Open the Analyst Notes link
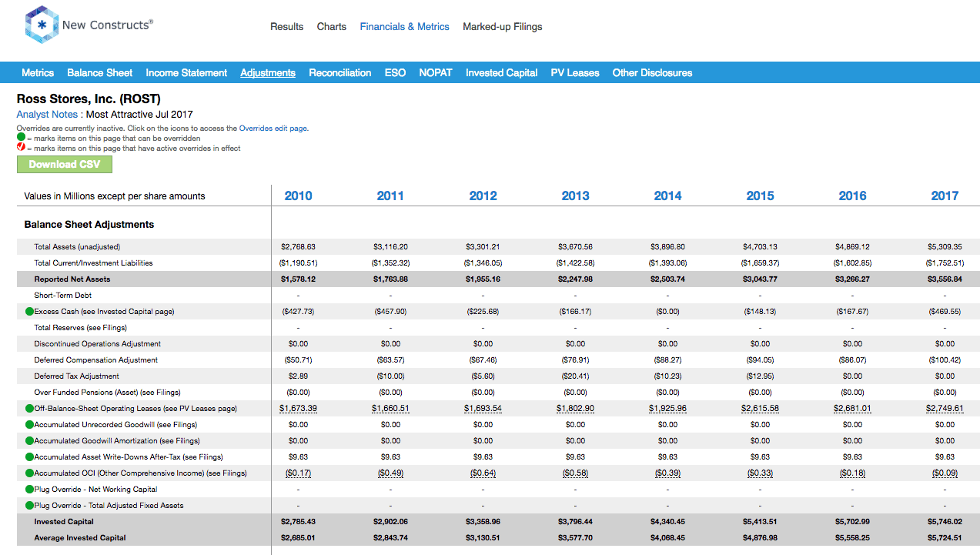 (48, 114)
